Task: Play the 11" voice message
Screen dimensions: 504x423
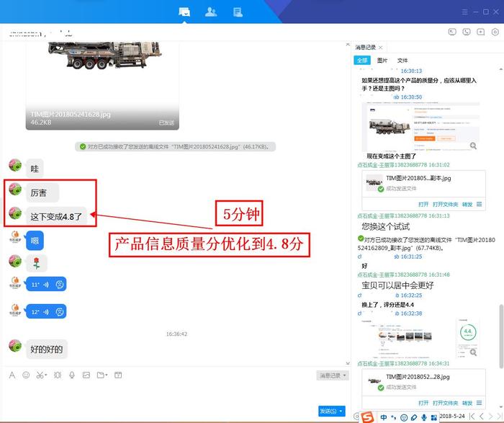Action: 46,285
